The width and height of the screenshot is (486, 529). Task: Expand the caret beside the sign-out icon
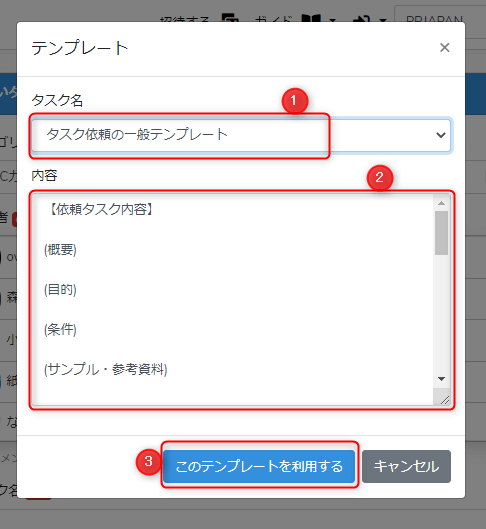pyautogui.click(x=382, y=20)
